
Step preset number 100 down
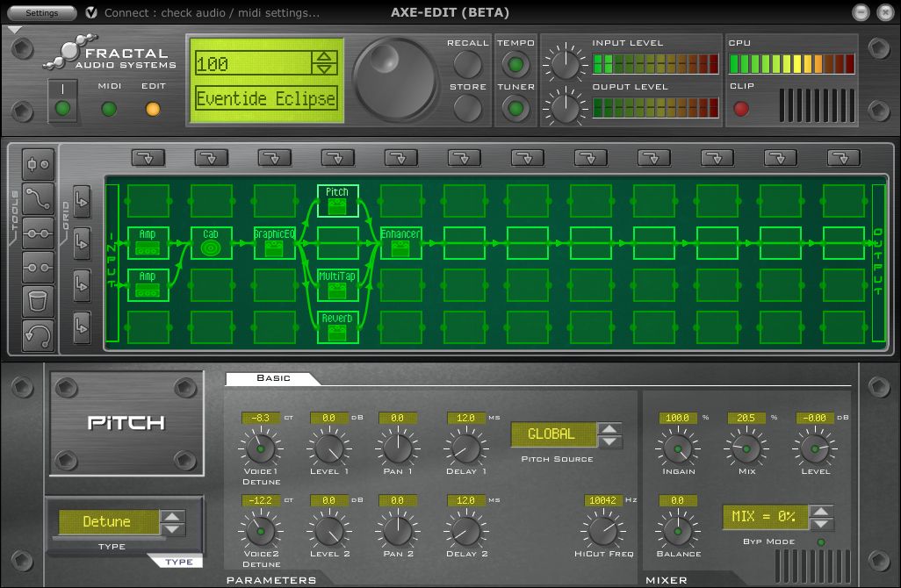pos(325,68)
